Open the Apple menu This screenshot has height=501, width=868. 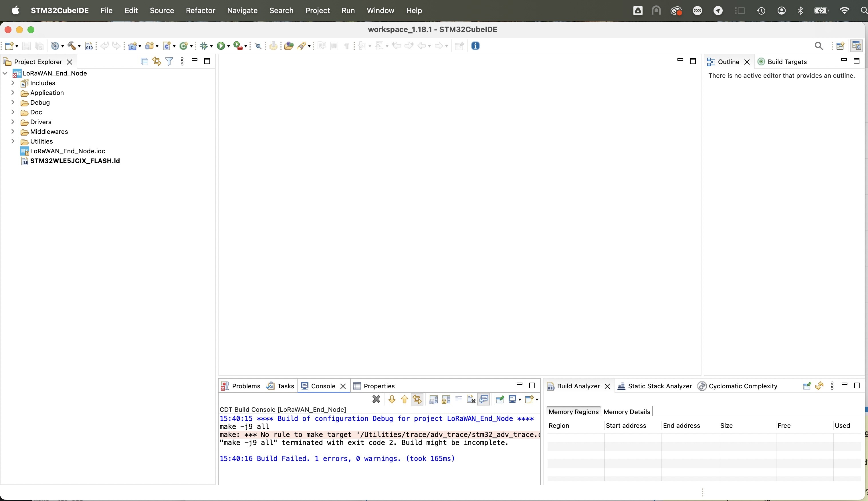pyautogui.click(x=15, y=11)
